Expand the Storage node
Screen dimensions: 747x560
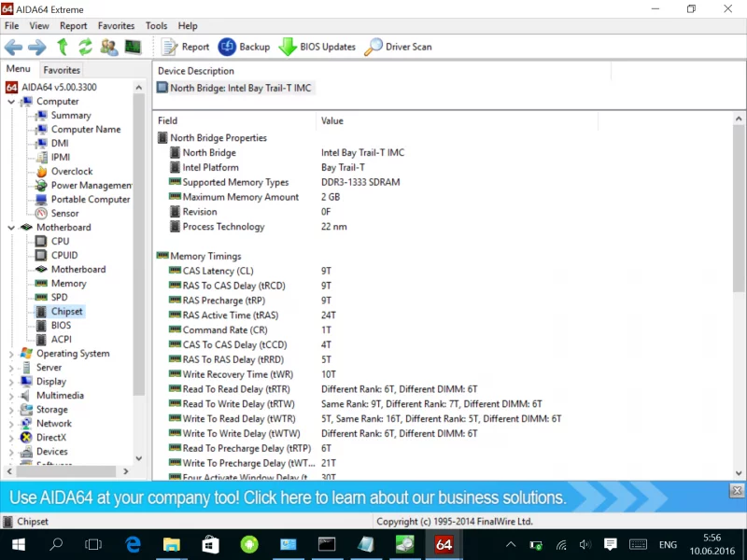(11, 410)
